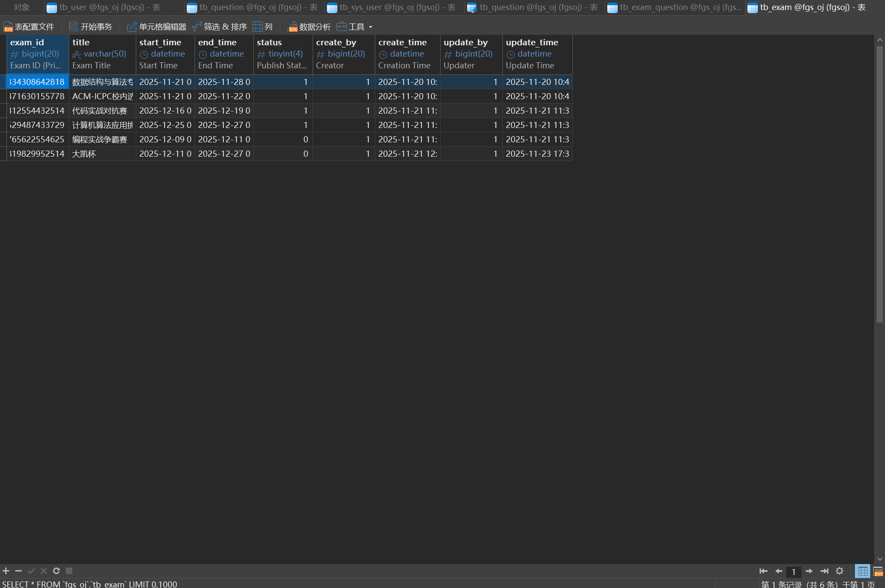This screenshot has width=885, height=588.
Task: Click the refresh icon in bottom bar
Action: point(57,571)
